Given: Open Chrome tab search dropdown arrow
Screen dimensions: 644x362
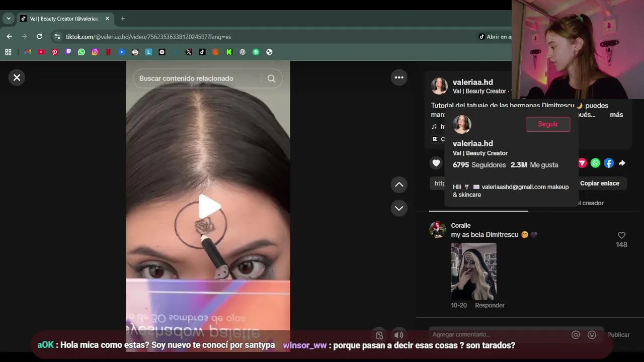Looking at the screenshot, I should [9, 19].
